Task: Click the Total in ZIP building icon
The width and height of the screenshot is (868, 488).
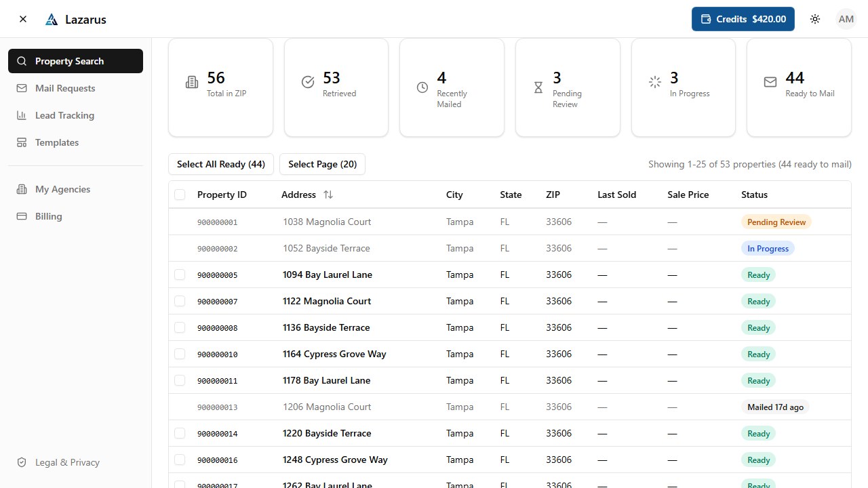Action: click(x=192, y=82)
